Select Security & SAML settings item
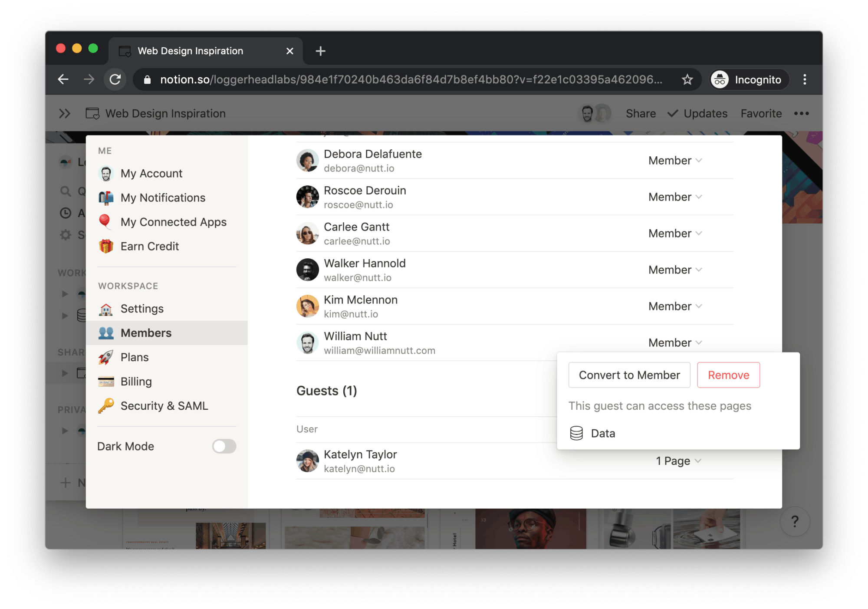The width and height of the screenshot is (868, 609). pyautogui.click(x=164, y=406)
